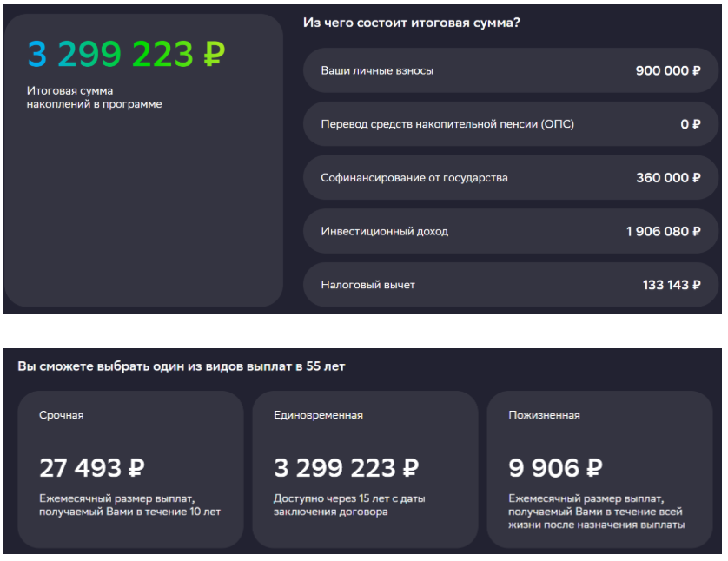Choose the 'Срочная' payout card title
The image size is (728, 561).
pyautogui.click(x=62, y=415)
